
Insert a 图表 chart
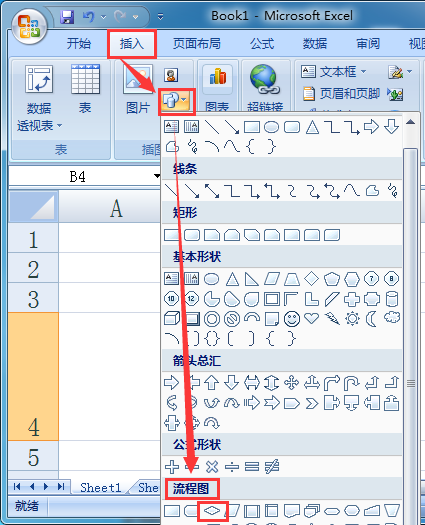point(217,89)
